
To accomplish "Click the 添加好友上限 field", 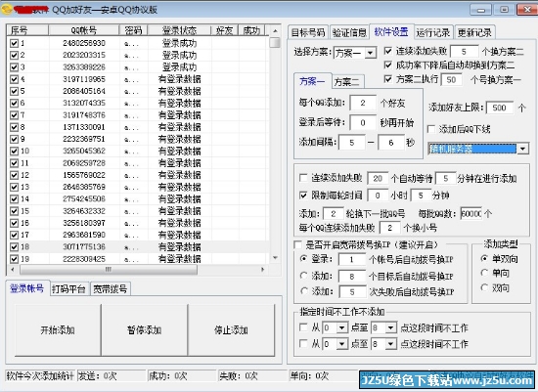I will coord(500,109).
